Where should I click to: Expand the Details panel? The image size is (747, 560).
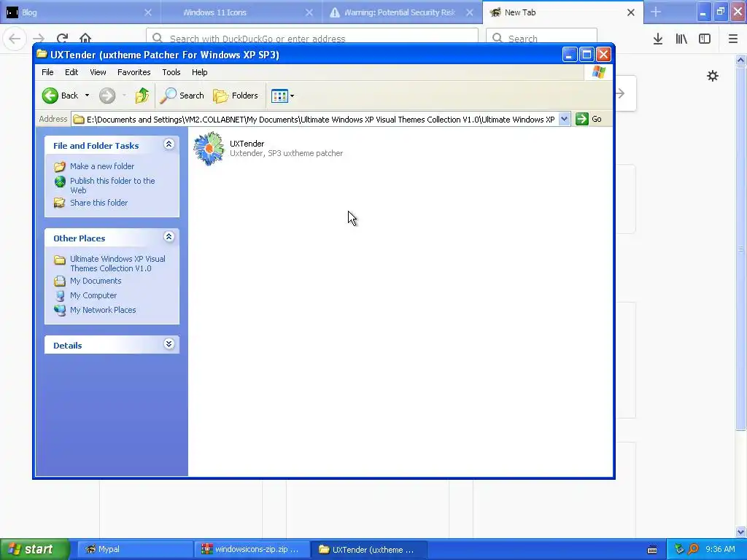pyautogui.click(x=169, y=344)
